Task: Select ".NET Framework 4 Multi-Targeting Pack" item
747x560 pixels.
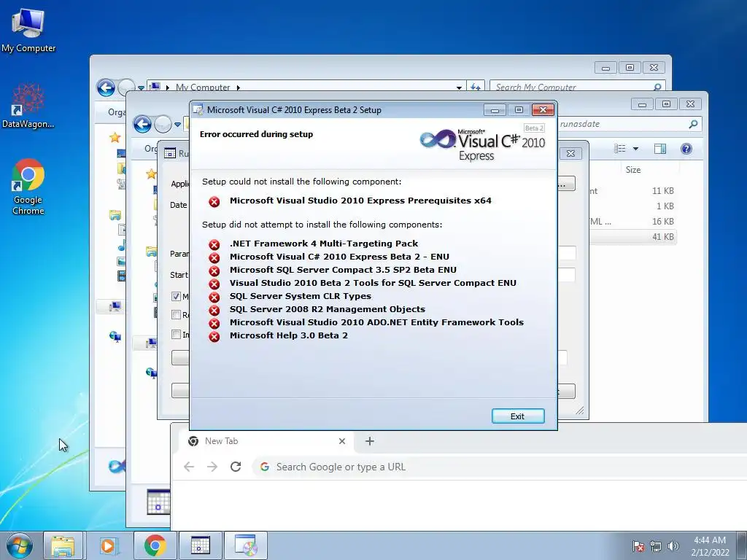Action: click(324, 244)
